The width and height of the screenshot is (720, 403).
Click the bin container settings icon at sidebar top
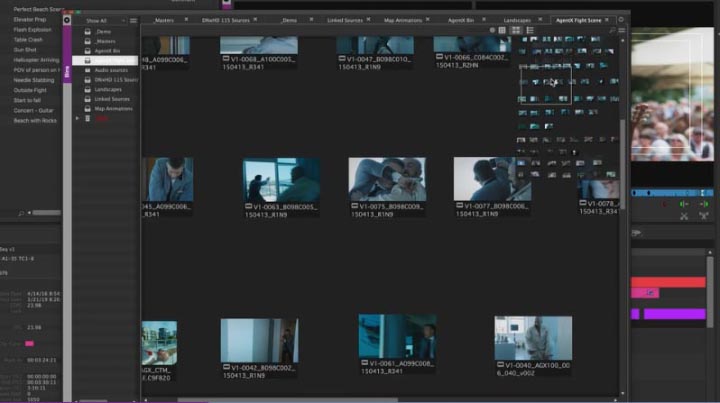tap(67, 20)
